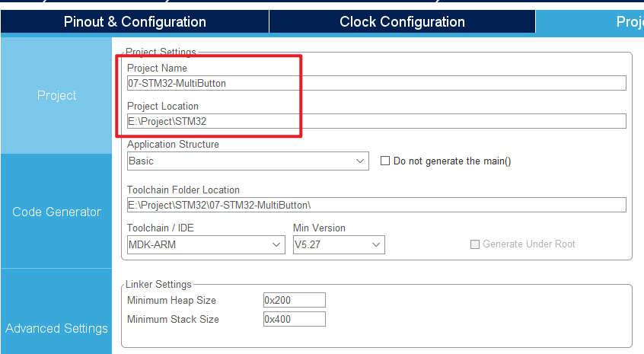Screen dimensions: 644x354
Task: Toggle the Generate Under Root checkbox
Action: click(x=476, y=244)
